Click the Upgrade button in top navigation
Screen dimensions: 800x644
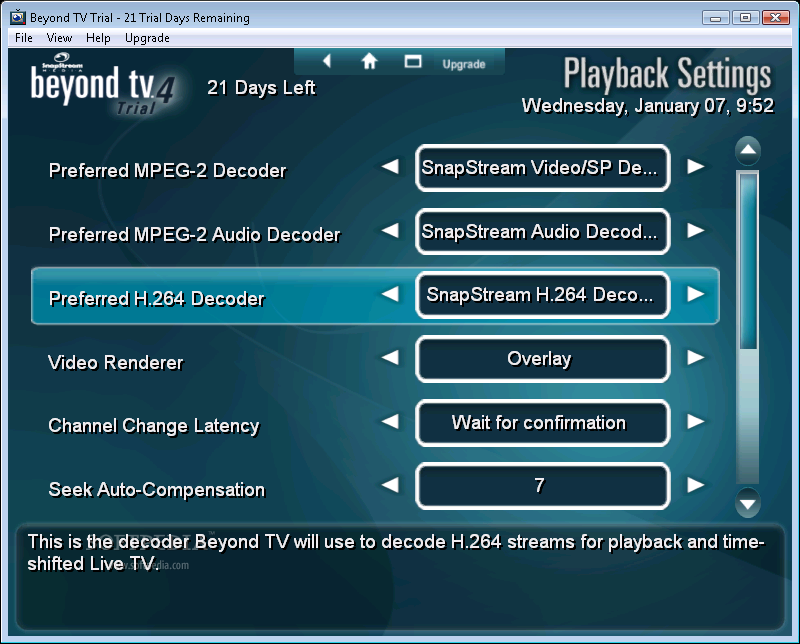coord(464,64)
